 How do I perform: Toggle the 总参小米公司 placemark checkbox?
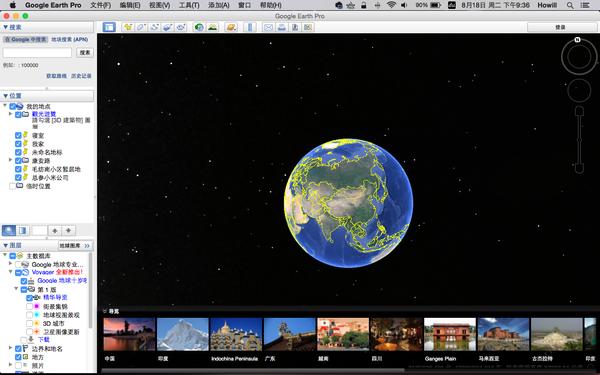pyautogui.click(x=18, y=178)
